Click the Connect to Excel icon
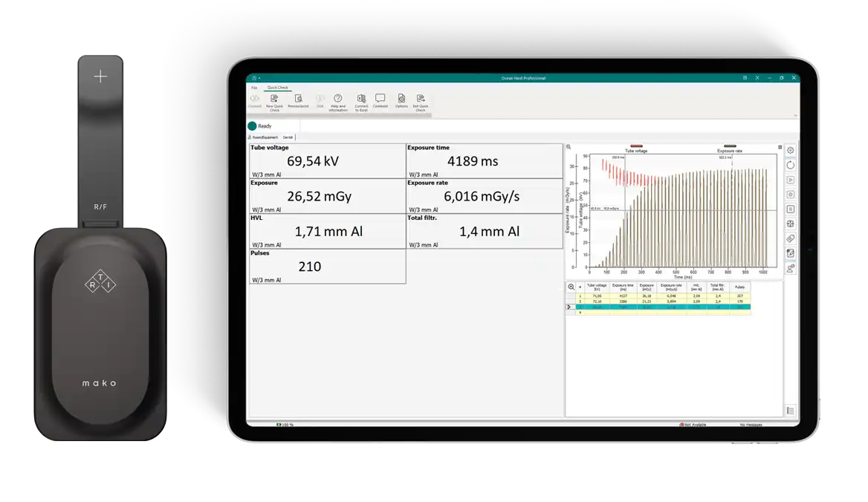 [361, 99]
